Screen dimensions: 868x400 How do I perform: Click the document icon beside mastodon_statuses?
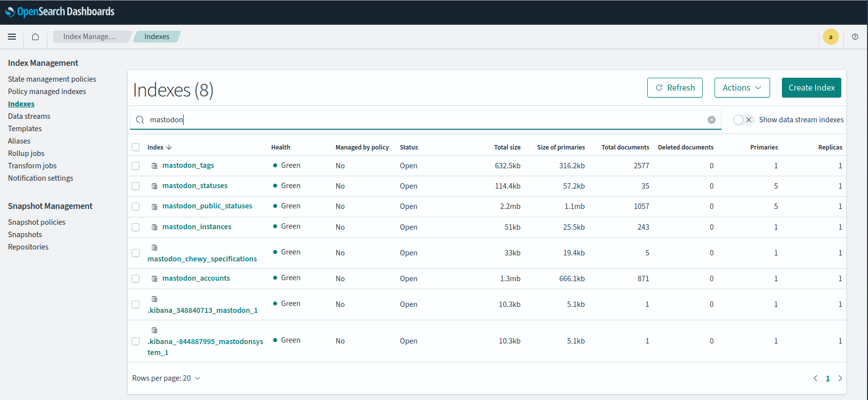(154, 186)
